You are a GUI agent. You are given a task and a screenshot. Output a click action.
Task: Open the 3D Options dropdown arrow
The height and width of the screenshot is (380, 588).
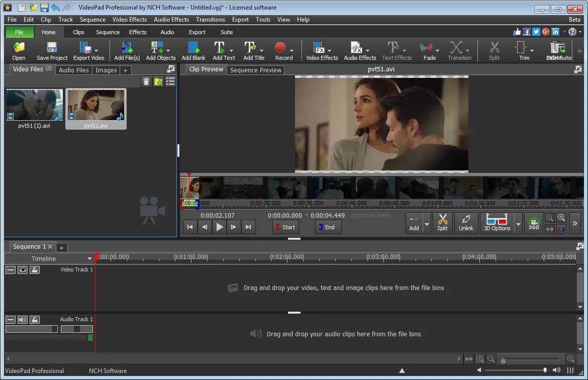pyautogui.click(x=518, y=223)
